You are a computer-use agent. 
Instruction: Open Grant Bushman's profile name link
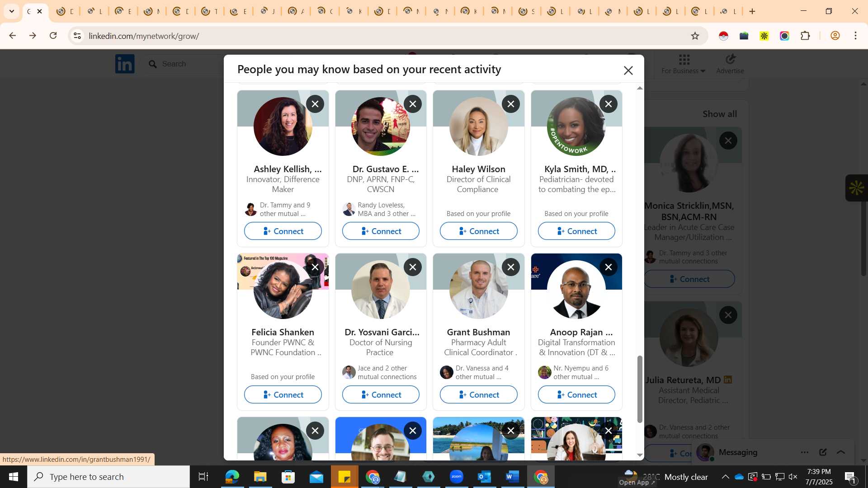[478, 332]
